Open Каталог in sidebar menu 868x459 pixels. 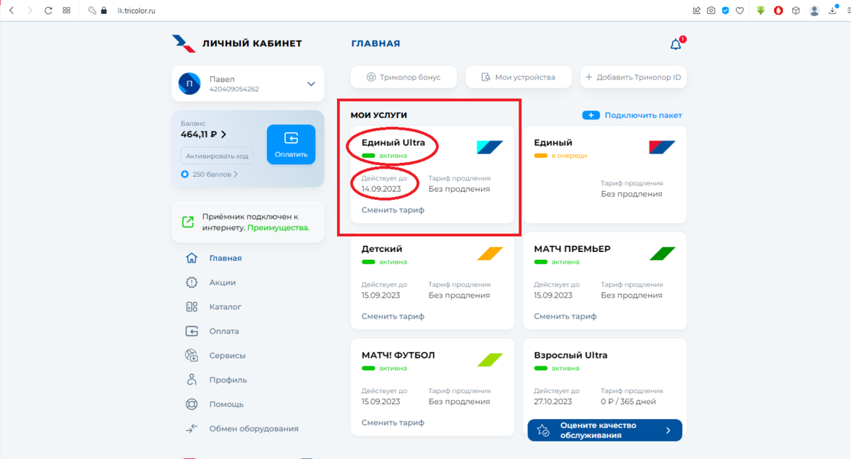click(225, 307)
